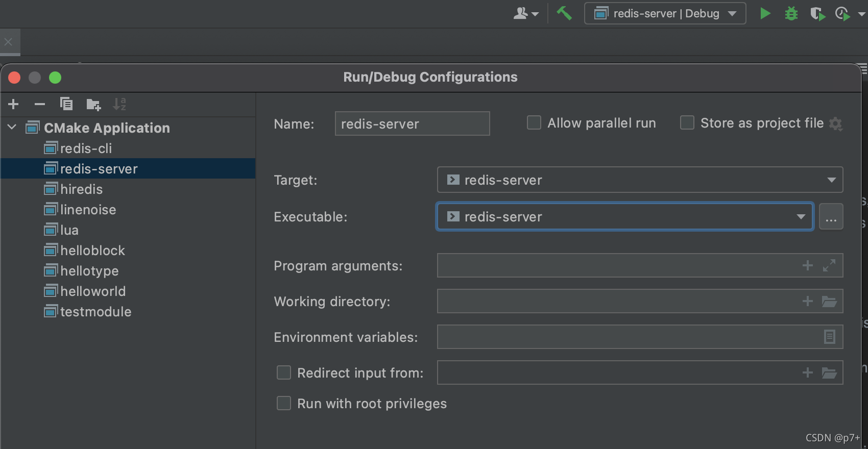Select the hiredis configuration
Viewport: 868px width, 449px height.
click(x=81, y=189)
